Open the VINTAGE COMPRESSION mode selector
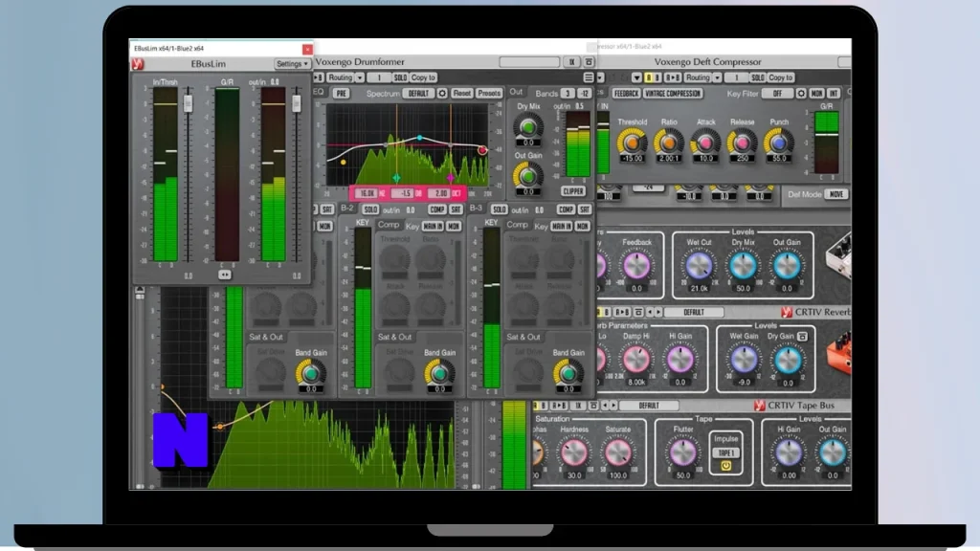 pyautogui.click(x=673, y=93)
